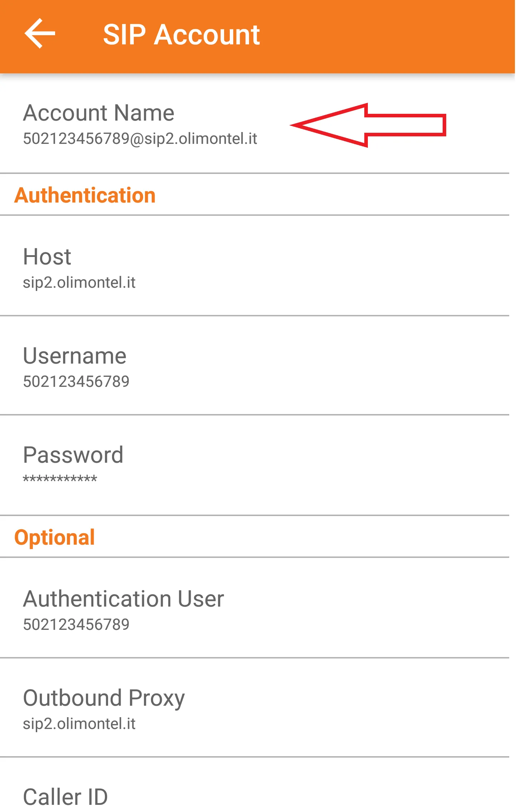Viewport: 516px width, 812px height.
Task: Click the red arrow annotation
Action: (369, 125)
